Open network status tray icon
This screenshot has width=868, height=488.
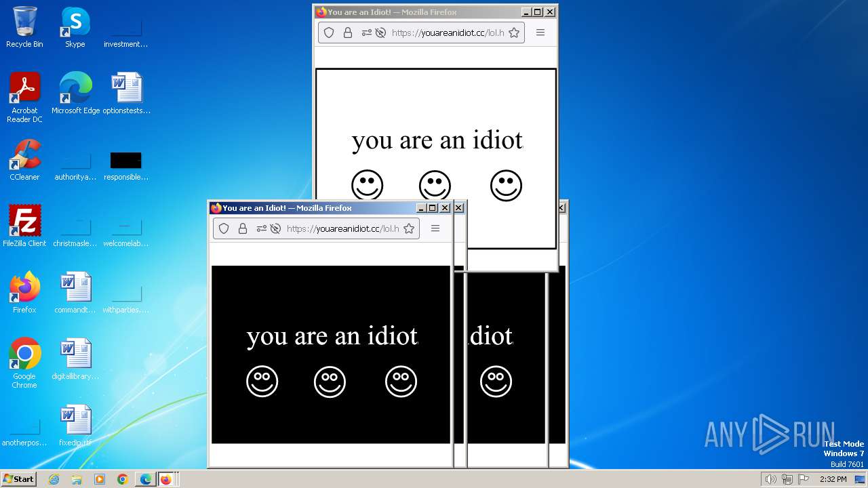point(787,479)
